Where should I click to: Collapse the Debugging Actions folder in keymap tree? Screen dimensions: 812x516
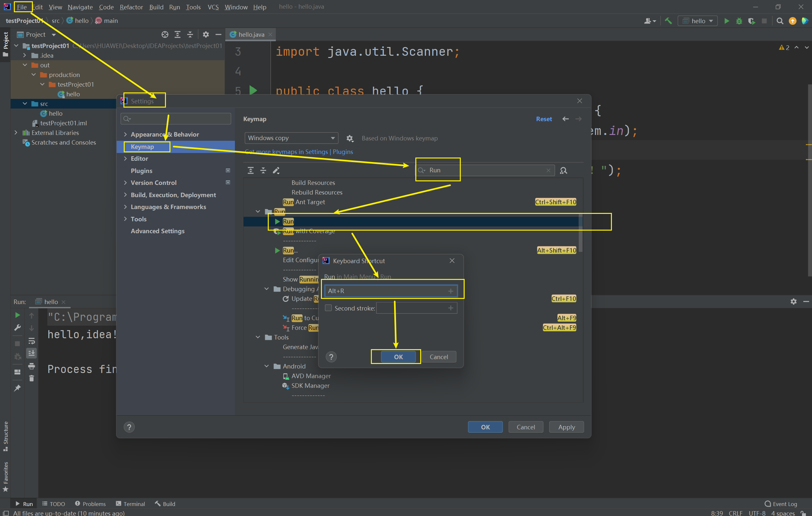point(266,289)
